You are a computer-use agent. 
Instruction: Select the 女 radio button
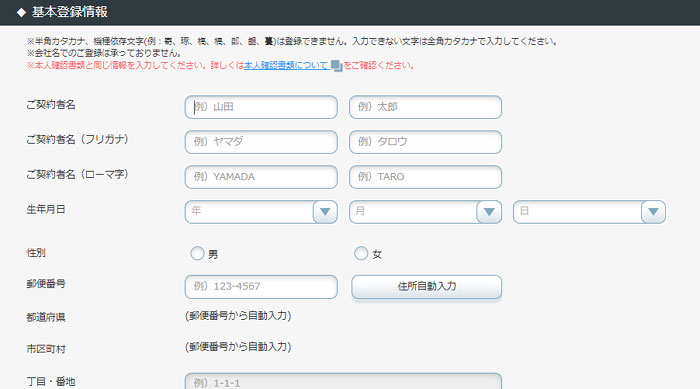(x=361, y=253)
